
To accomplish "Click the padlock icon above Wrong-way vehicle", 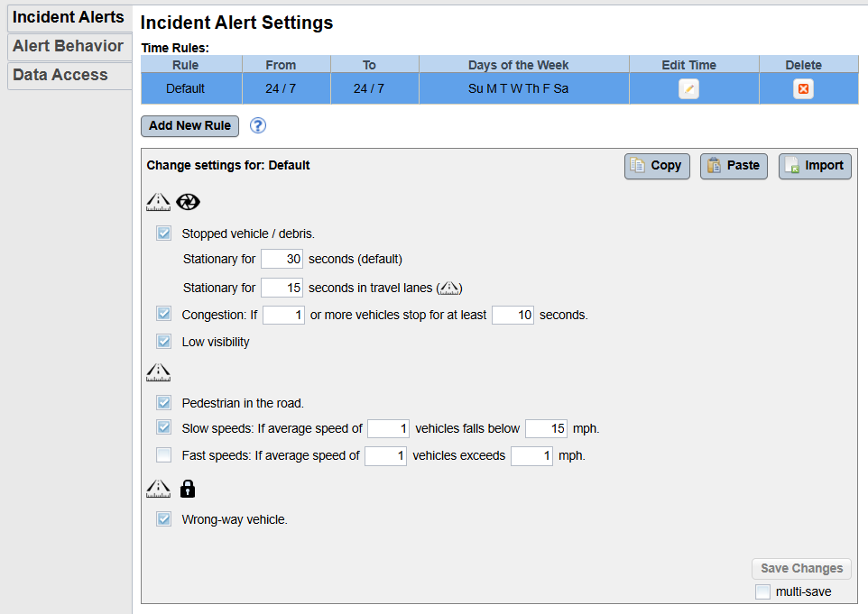I will (188, 489).
